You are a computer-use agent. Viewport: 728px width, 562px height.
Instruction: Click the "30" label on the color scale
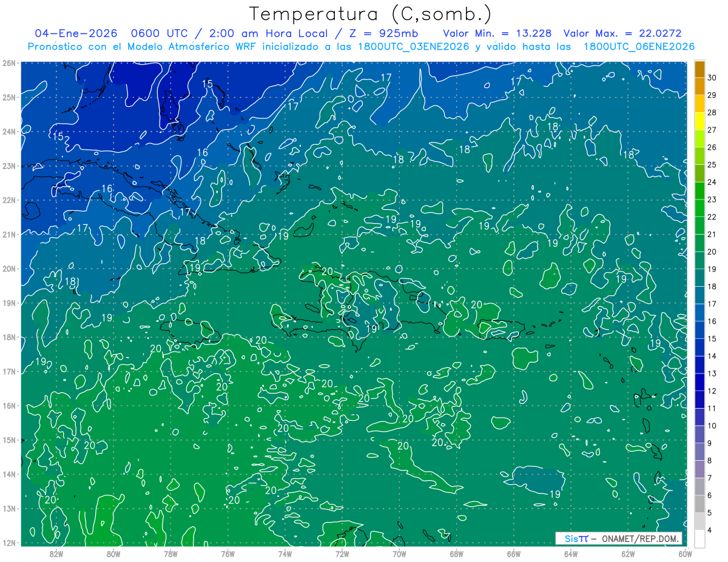[x=712, y=78]
